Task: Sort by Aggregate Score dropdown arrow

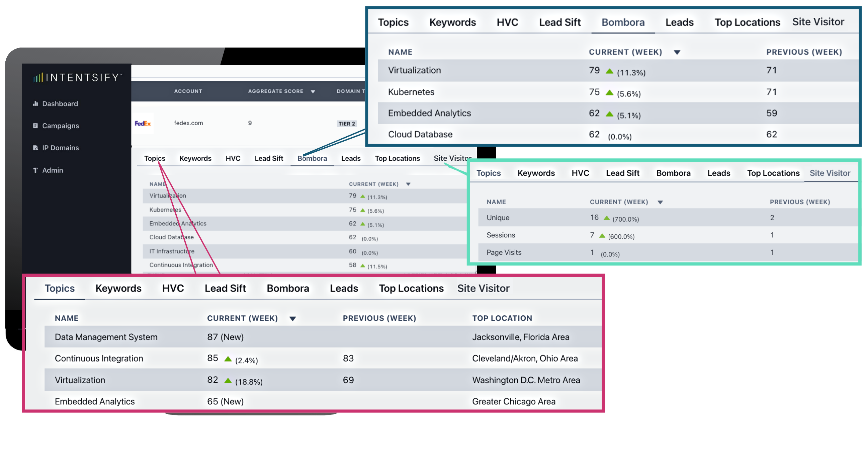Action: pos(313,92)
